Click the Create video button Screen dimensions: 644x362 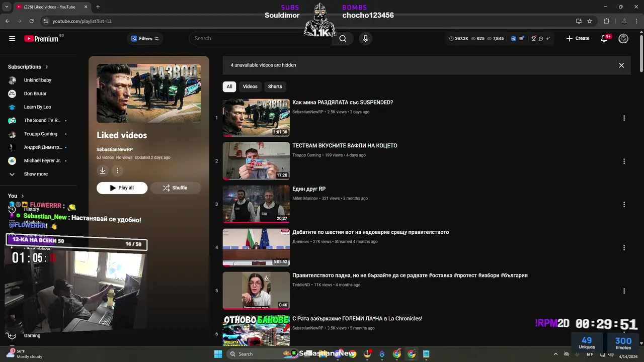(578, 39)
